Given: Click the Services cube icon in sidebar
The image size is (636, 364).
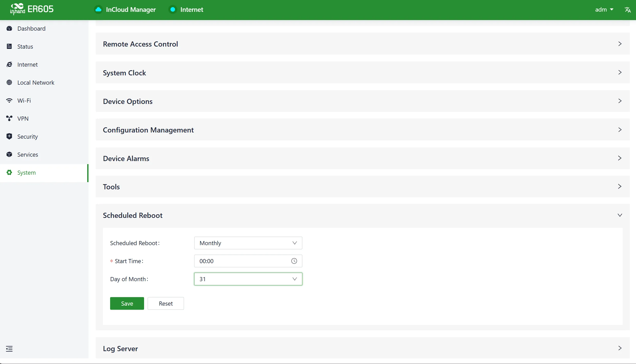Looking at the screenshot, I should click(9, 154).
